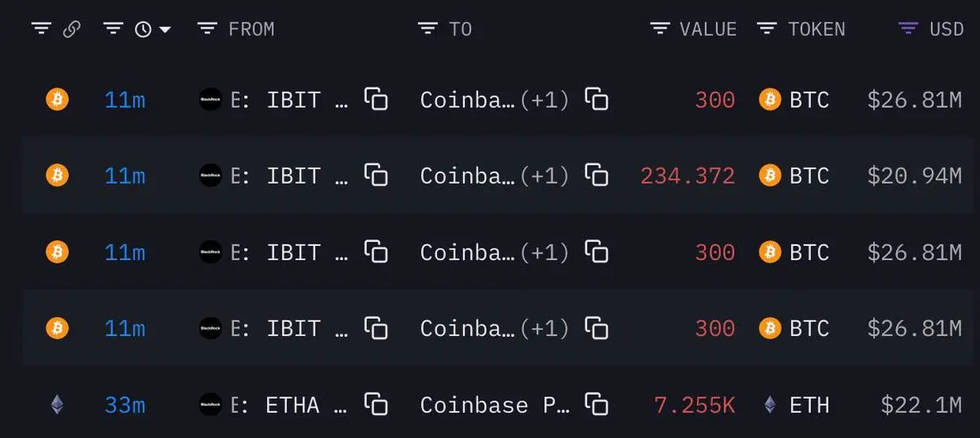The width and height of the screenshot is (980, 438).
Task: Click the clock time column icon
Action: [144, 29]
